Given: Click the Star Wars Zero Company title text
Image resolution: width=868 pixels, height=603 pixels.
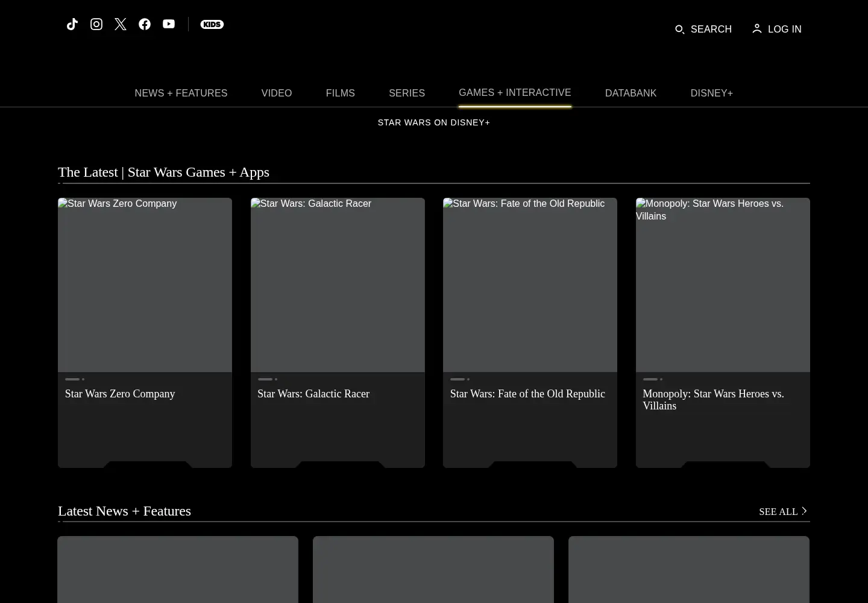Looking at the screenshot, I should pyautogui.click(x=120, y=394).
